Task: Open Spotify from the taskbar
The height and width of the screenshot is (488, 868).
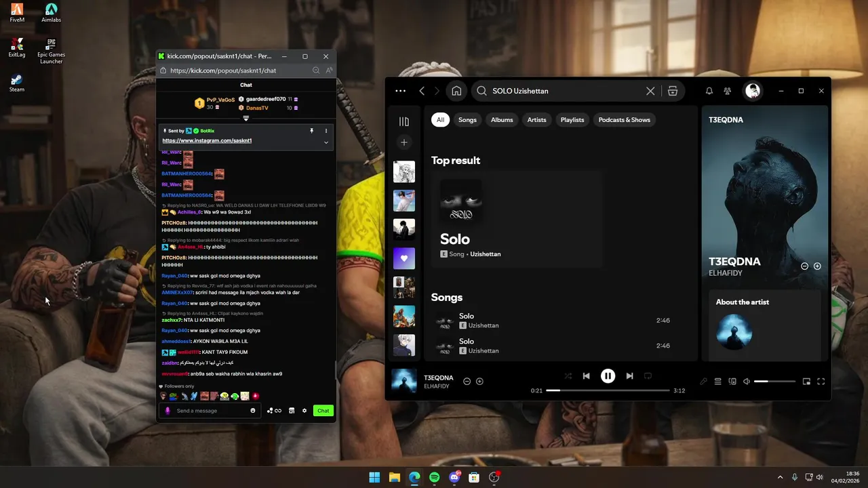Action: [435, 477]
